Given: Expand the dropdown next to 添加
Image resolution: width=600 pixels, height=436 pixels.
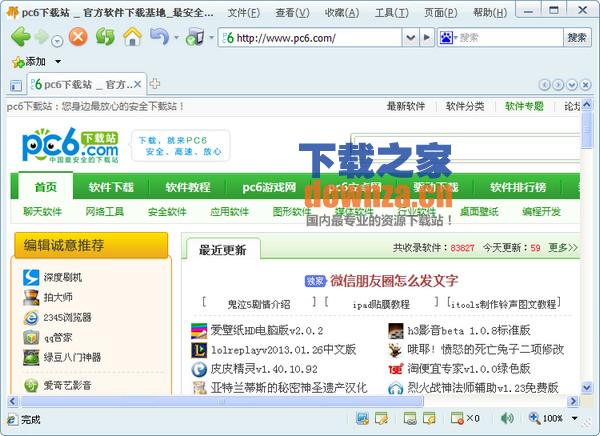Looking at the screenshot, I should coord(58,62).
